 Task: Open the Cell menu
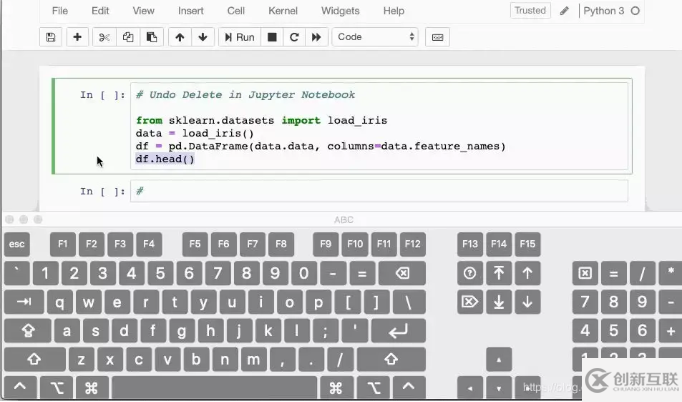(x=236, y=11)
